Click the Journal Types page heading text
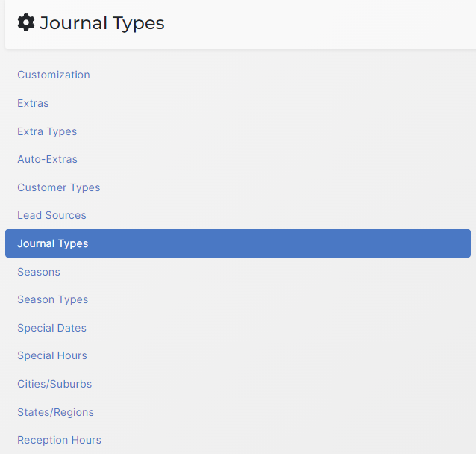 tap(102, 23)
